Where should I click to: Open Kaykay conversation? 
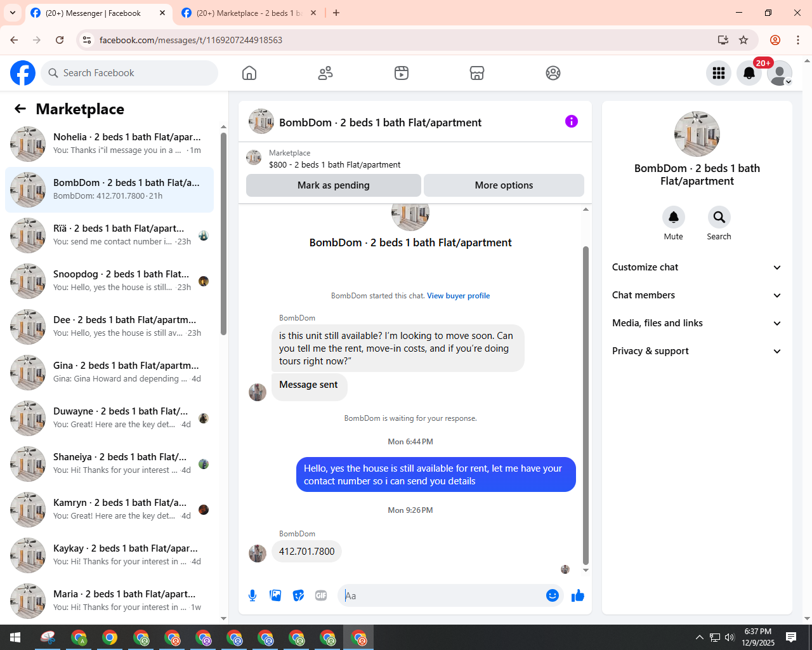[109, 555]
